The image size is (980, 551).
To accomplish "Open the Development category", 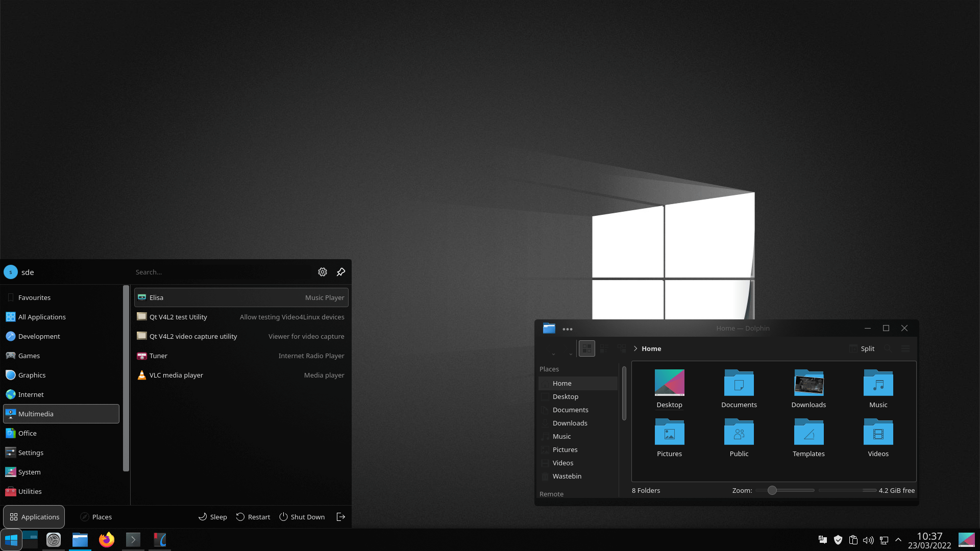I will tap(61, 336).
